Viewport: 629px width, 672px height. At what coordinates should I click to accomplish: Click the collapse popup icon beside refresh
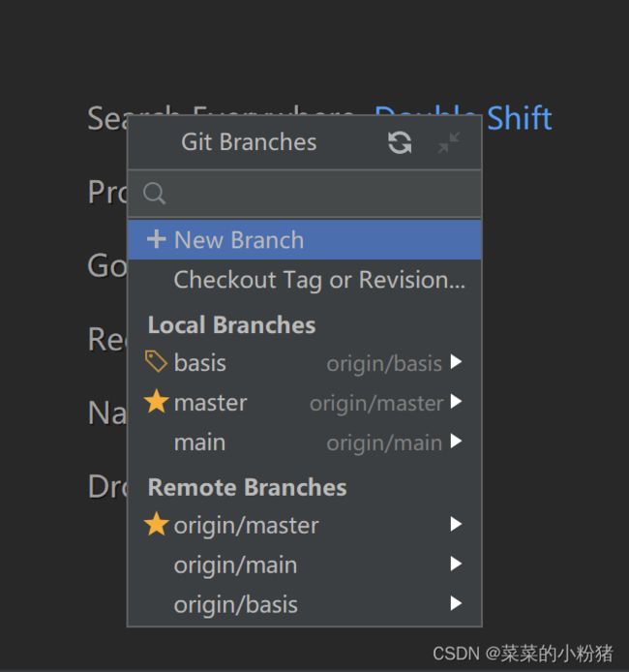[x=449, y=142]
